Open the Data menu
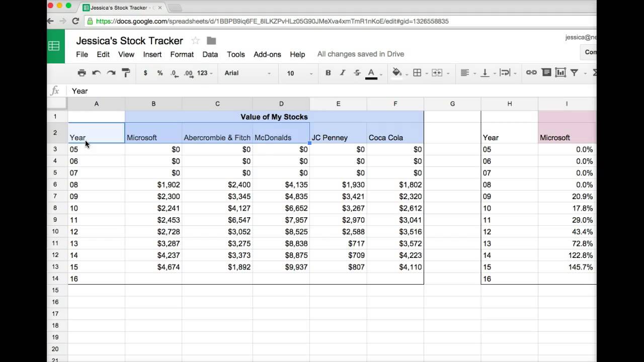644x362 pixels. 210,54
